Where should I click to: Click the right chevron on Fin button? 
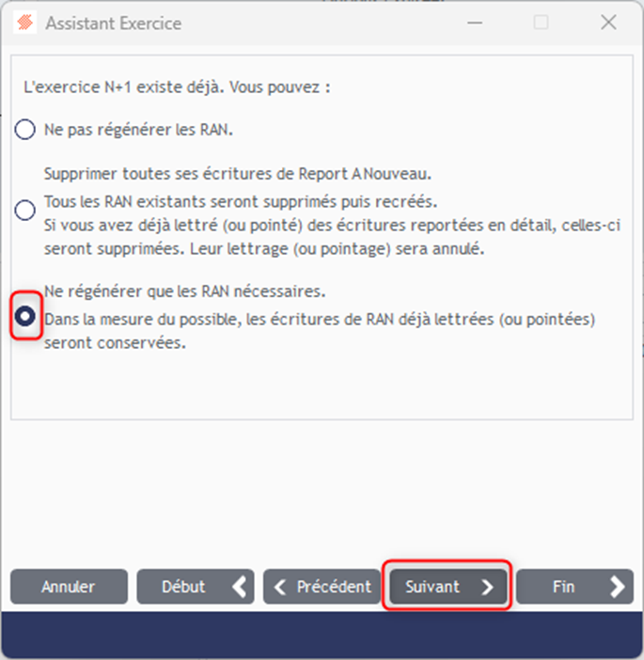pos(617,587)
